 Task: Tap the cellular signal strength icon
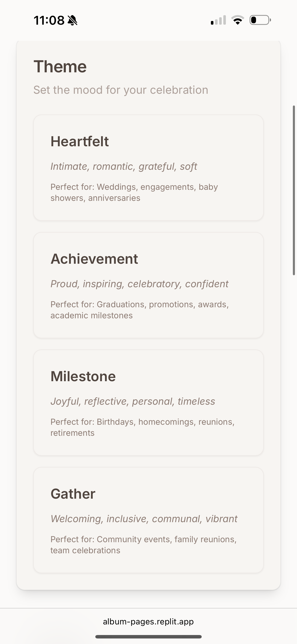[218, 20]
